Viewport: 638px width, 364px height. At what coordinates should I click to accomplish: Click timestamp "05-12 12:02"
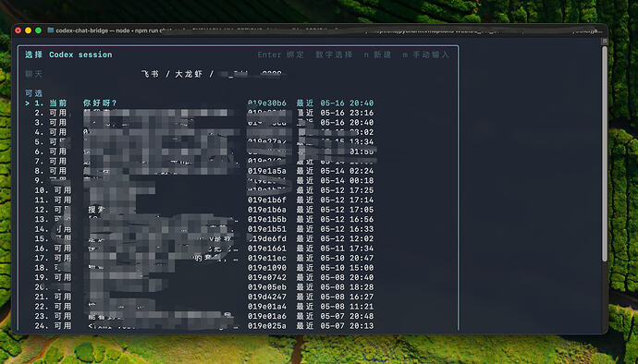tap(347, 238)
